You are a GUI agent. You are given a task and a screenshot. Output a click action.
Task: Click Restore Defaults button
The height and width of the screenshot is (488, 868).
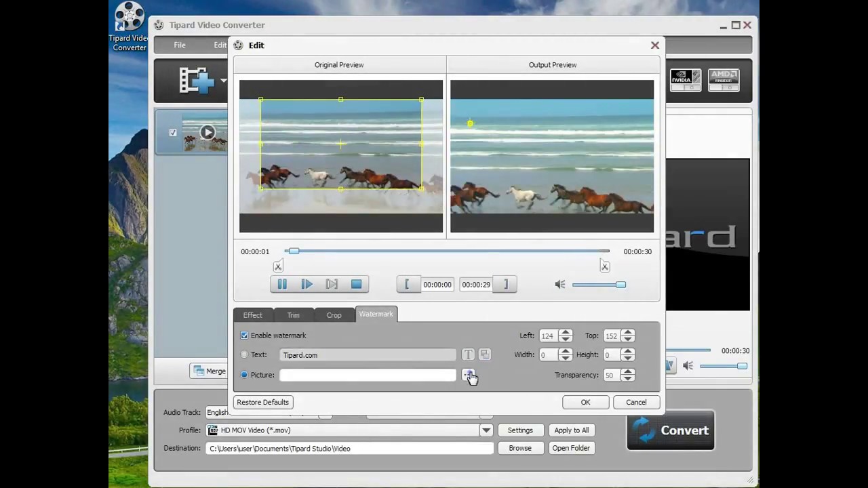click(263, 403)
